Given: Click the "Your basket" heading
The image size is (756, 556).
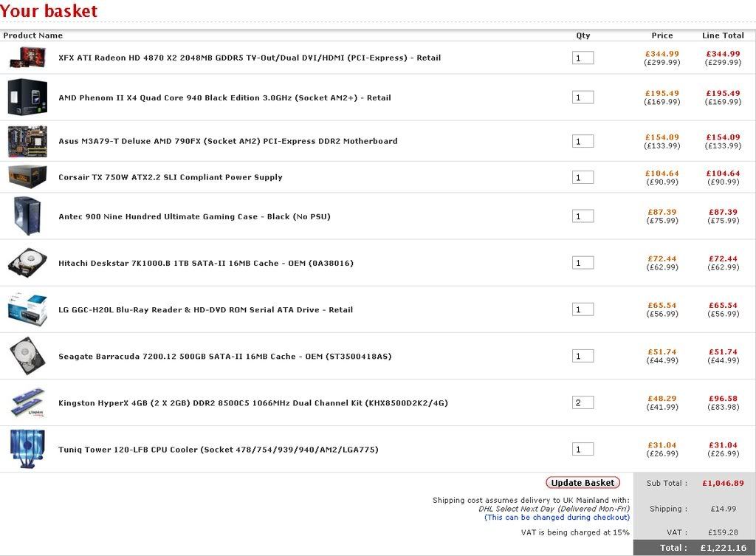Looking at the screenshot, I should coord(49,10).
